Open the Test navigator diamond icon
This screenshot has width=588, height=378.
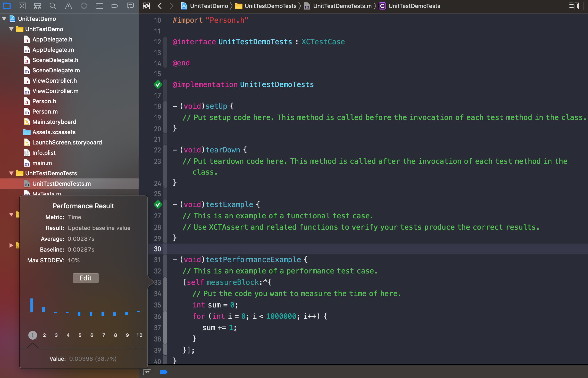(84, 6)
